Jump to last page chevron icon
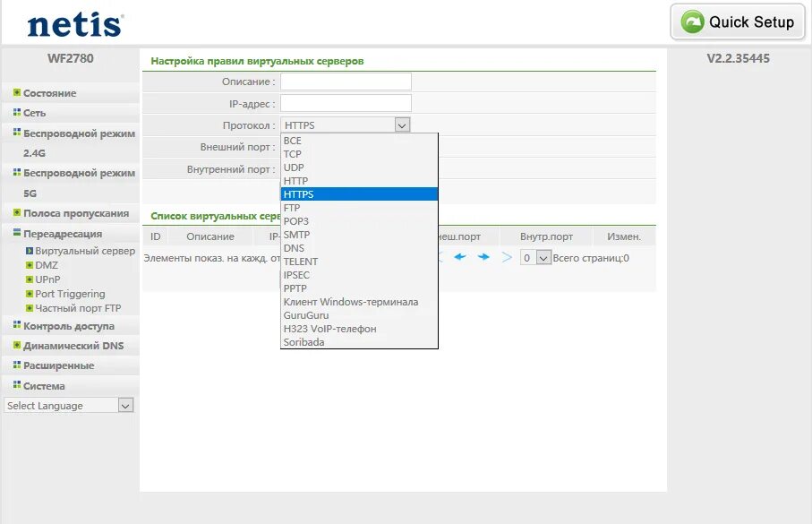 coord(507,257)
